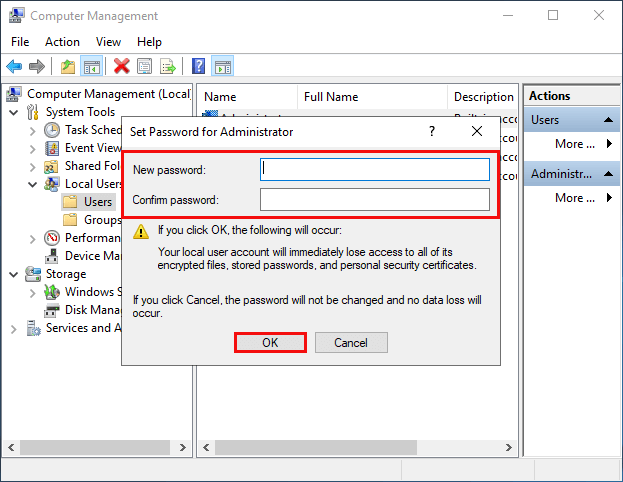Click the Task Scheduler clock icon
The width and height of the screenshot is (623, 482).
tap(52, 130)
